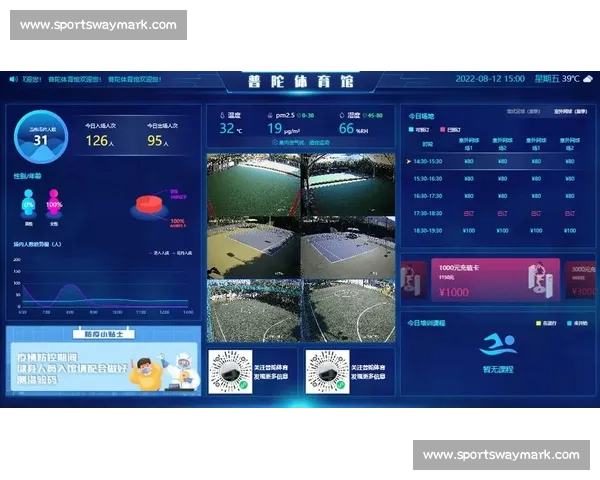This screenshot has width=600, height=480.
Task: Click the current visitors circle showing 31
Action: [x=41, y=138]
